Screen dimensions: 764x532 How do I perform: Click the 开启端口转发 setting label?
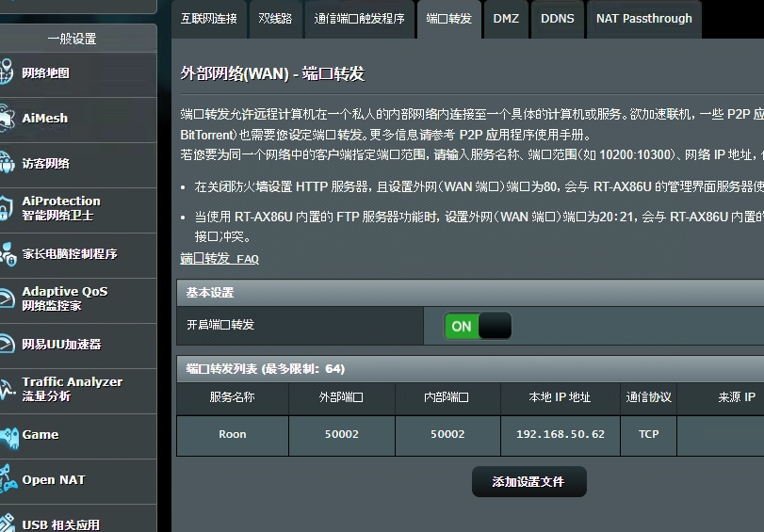point(220,325)
